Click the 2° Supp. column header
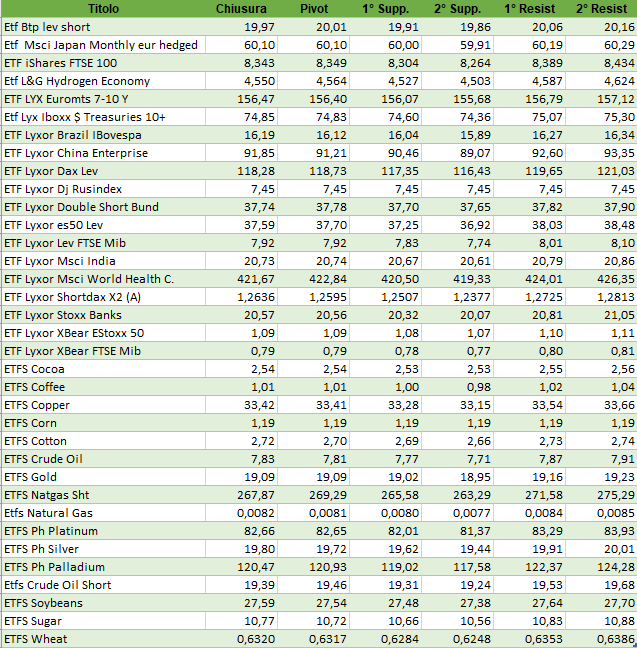Viewport: 637px width, 648px height. tap(457, 9)
